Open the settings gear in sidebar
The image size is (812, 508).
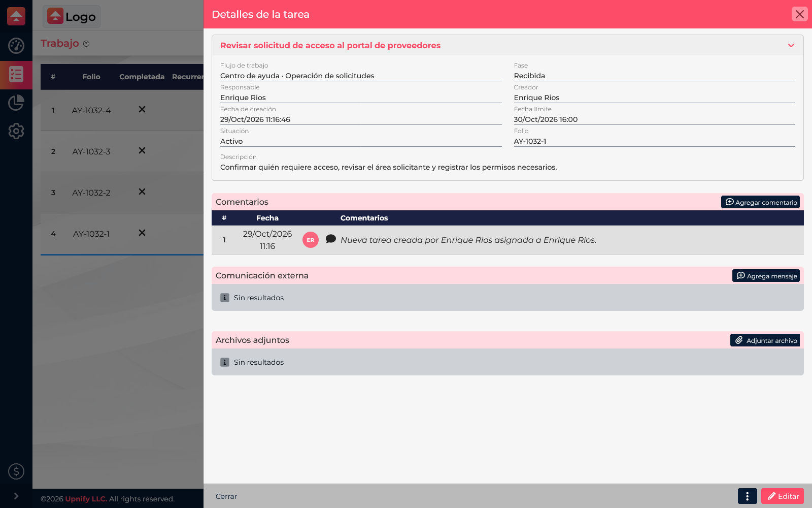click(x=16, y=131)
